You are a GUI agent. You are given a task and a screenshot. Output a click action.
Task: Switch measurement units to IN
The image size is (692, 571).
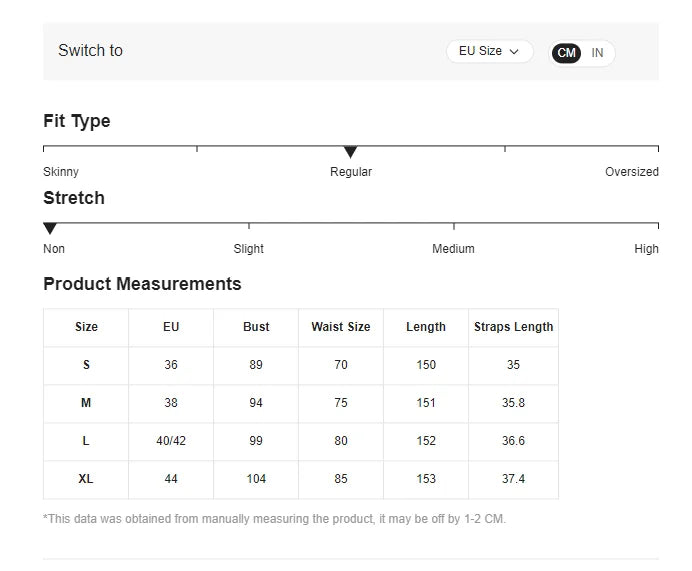[597, 53]
